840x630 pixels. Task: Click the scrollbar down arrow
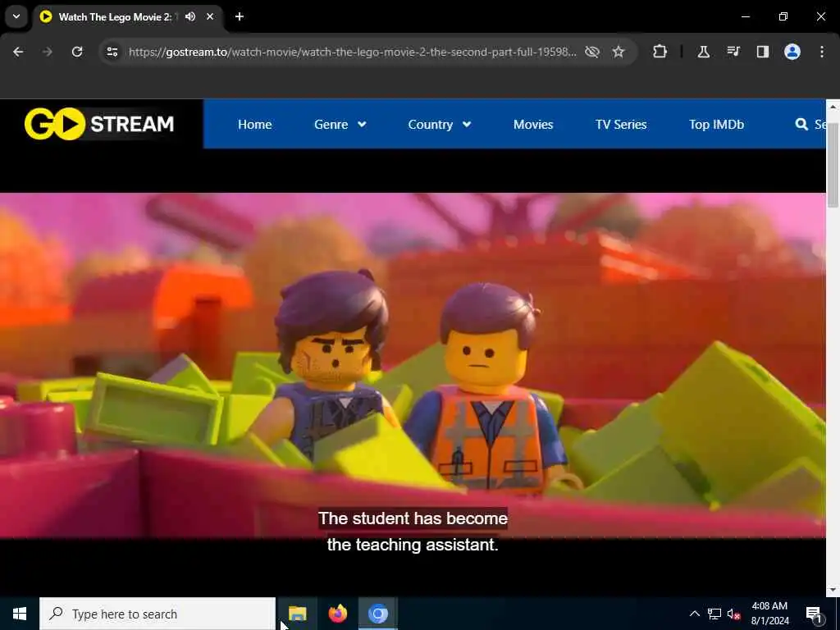pyautogui.click(x=833, y=590)
